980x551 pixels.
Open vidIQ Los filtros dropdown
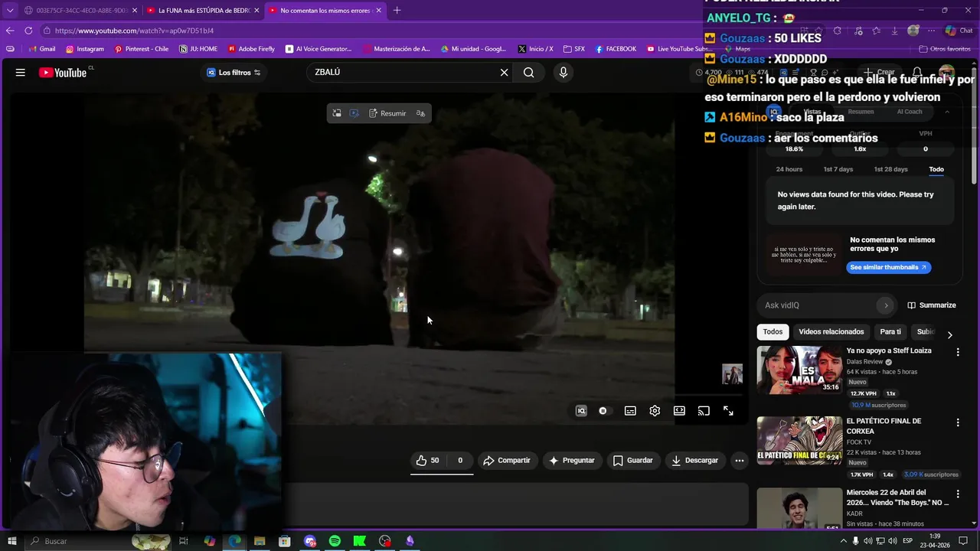coord(234,73)
